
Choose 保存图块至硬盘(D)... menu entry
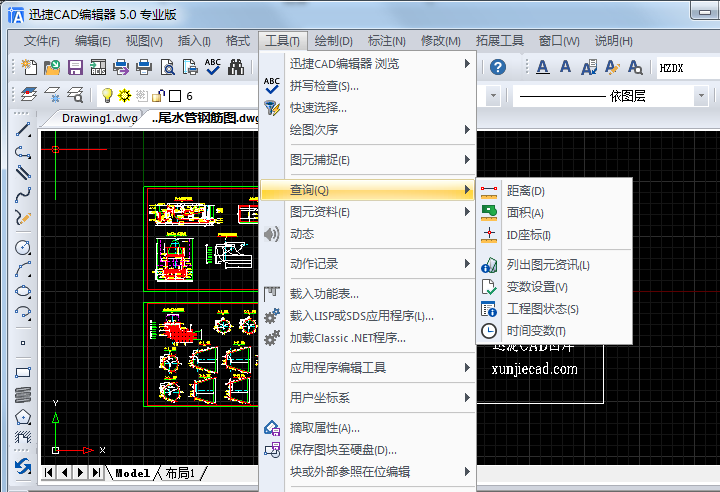click(x=367, y=450)
